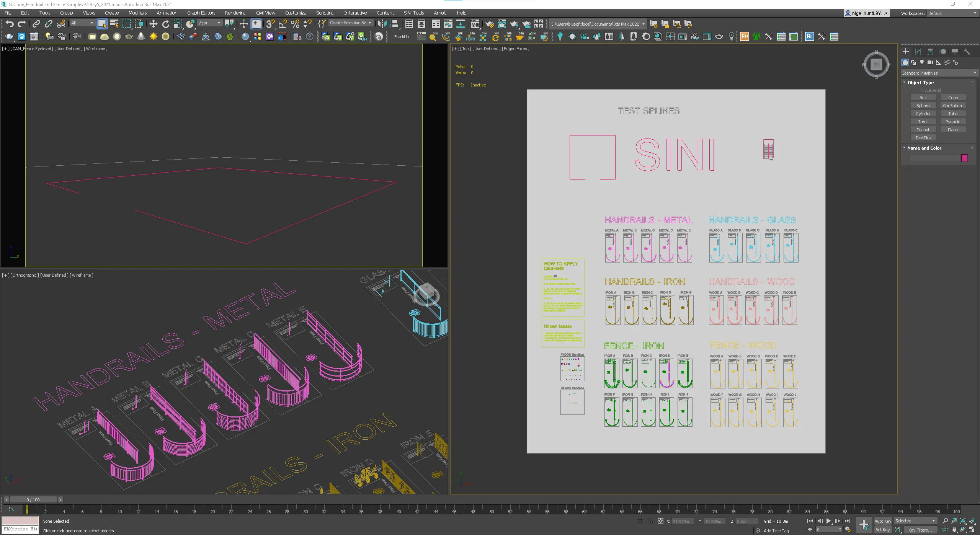980x535 pixels.
Task: Toggle the Percent Snap button
Action: pos(295,24)
